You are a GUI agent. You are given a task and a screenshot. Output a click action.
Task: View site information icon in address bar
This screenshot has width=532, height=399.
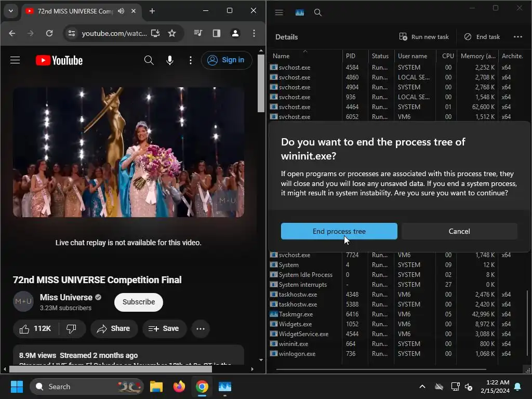(72, 33)
